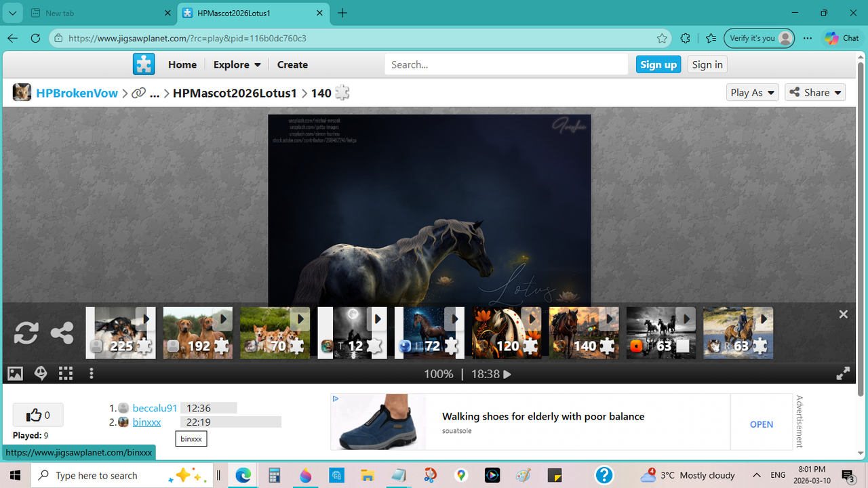The height and width of the screenshot is (488, 868).
Task: Open browser Settings and more menu
Action: click(x=807, y=38)
